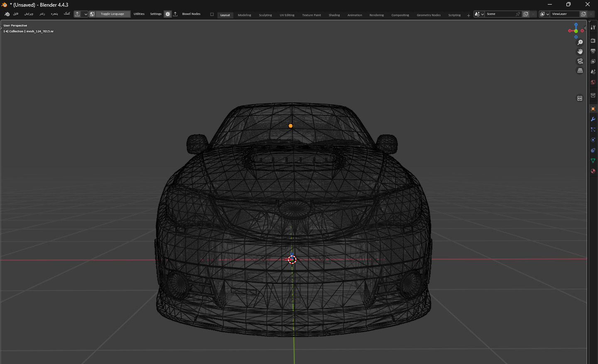Open the Bioxel Nodes menu

coord(191,14)
